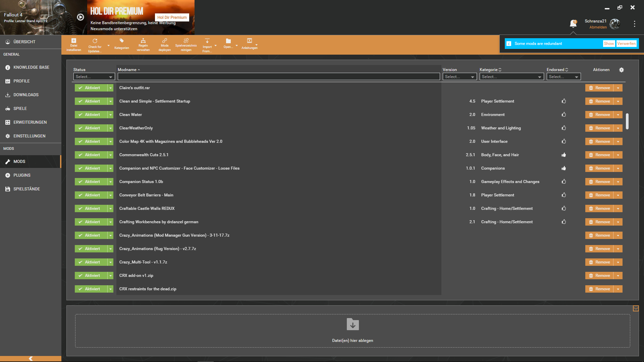Expand Remove arrow for Companion Status 1.0b
The width and height of the screenshot is (644, 362).
pyautogui.click(x=618, y=182)
